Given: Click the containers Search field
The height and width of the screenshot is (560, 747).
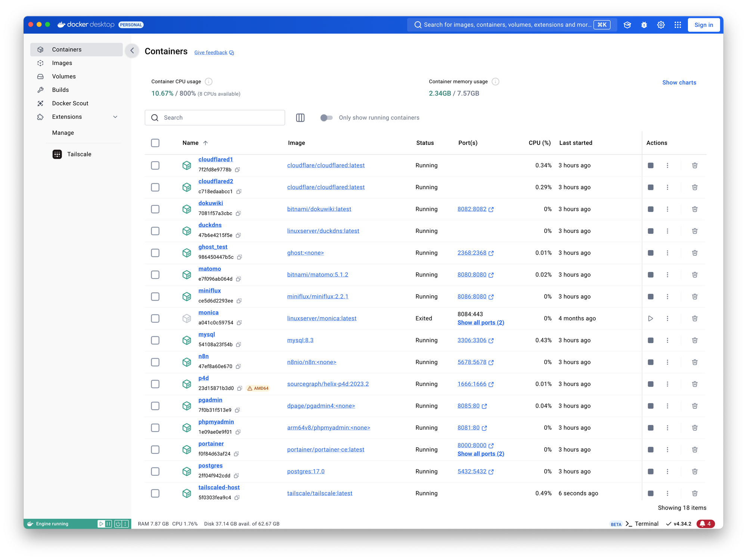Looking at the screenshot, I should 215,118.
